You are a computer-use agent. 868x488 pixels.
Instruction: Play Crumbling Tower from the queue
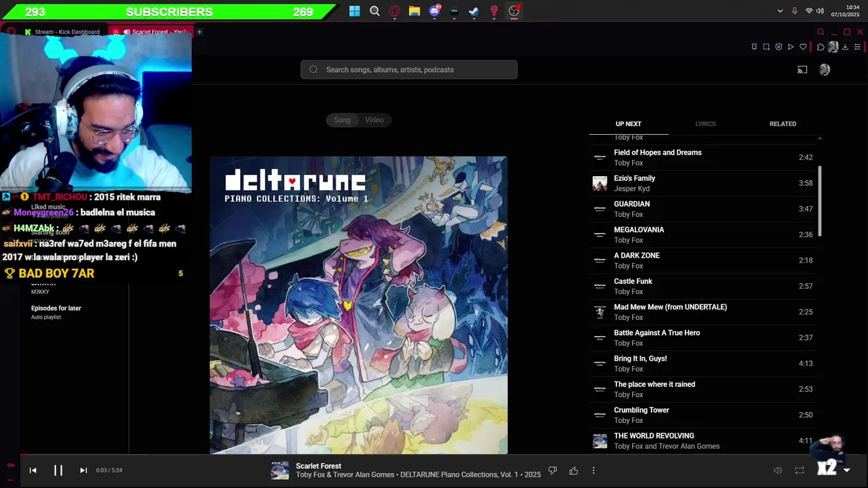pos(703,415)
